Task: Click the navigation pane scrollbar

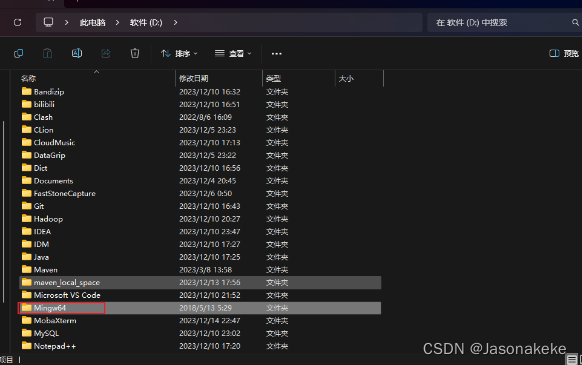Action: coord(4,212)
